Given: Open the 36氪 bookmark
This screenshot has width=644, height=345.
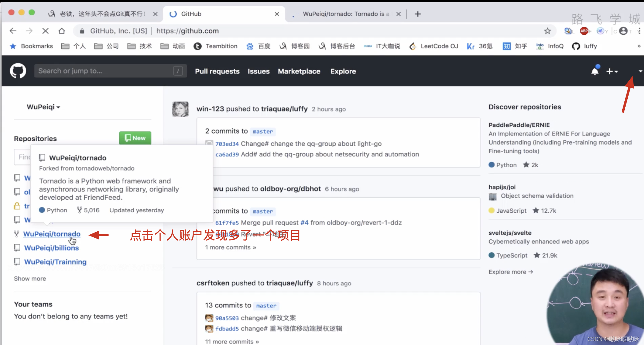Looking at the screenshot, I should 480,46.
